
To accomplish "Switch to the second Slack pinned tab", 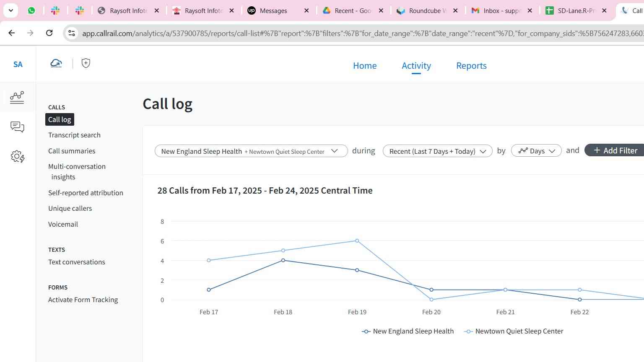I will tap(80, 10).
